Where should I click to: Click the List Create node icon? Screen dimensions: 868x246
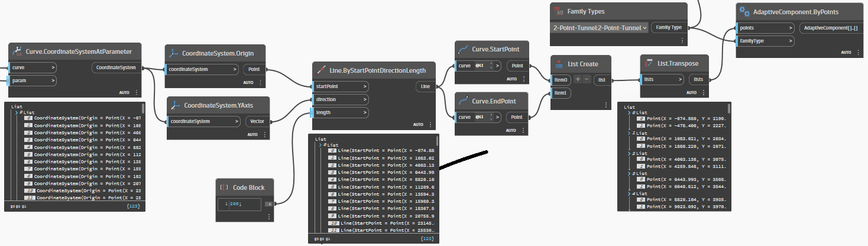[x=559, y=64]
